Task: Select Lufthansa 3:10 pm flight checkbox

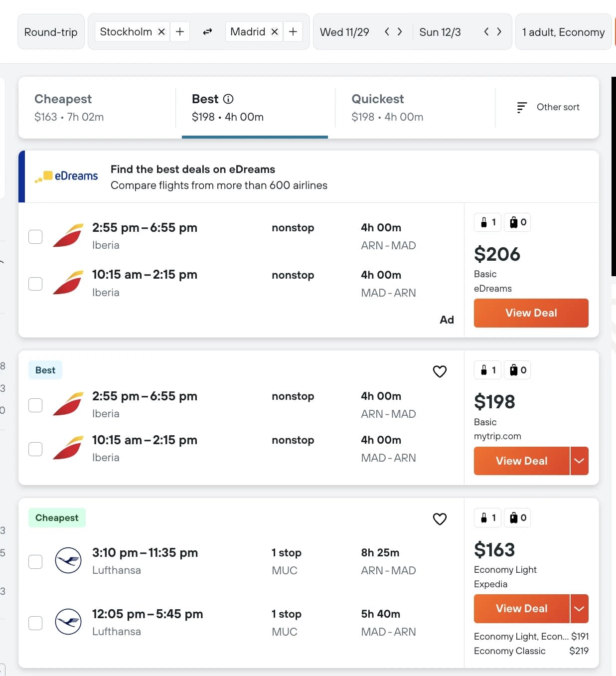Action: [35, 561]
